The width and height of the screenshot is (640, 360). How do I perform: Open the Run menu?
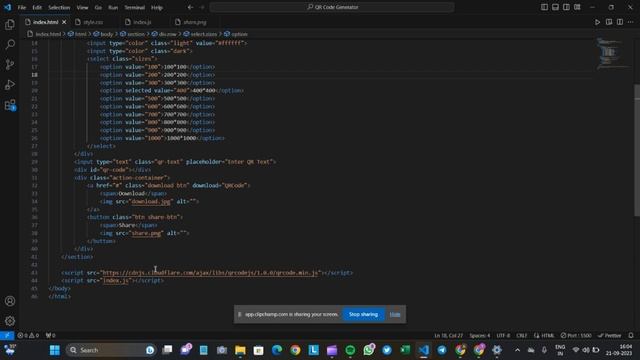click(x=113, y=7)
